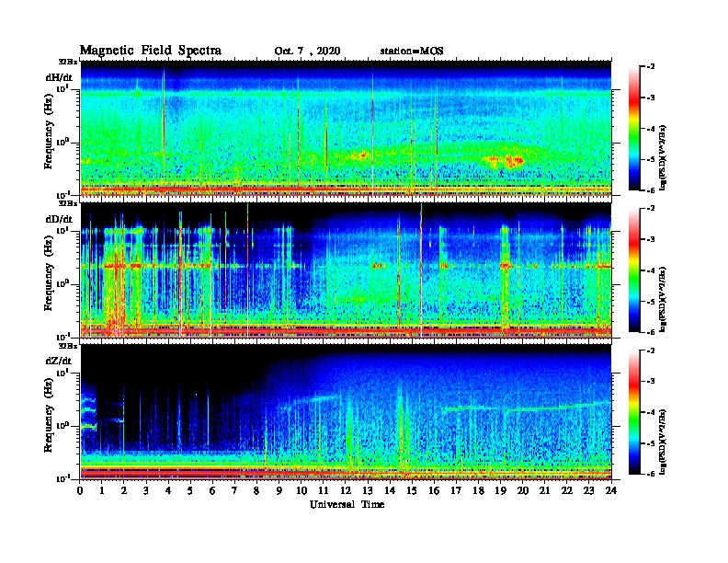
Task: Click hour 5 on the time axis
Action: coord(190,490)
